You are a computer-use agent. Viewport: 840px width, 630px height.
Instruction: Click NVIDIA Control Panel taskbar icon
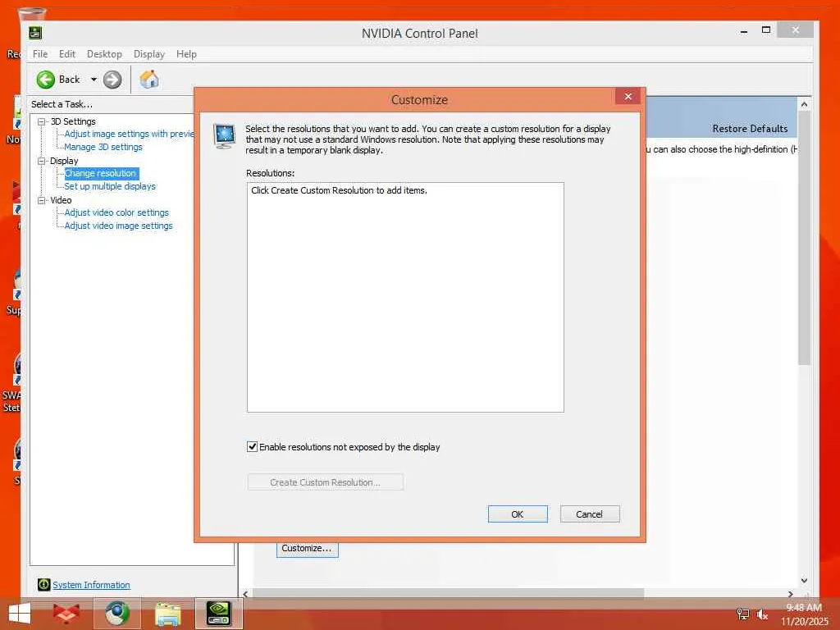(x=218, y=614)
